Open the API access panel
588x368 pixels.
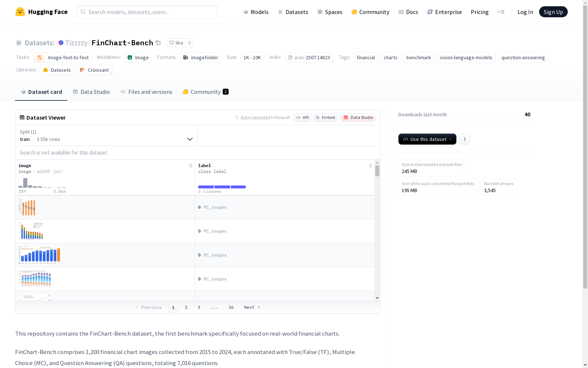[302, 117]
